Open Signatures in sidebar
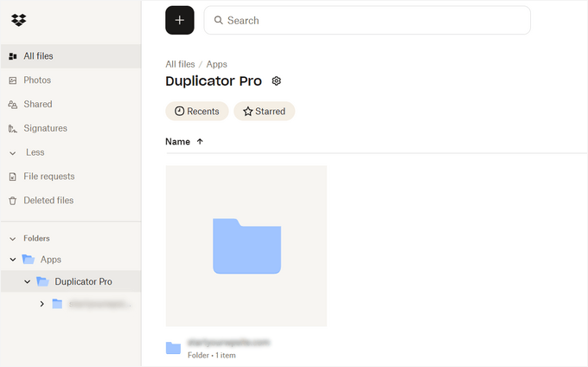588x367 pixels. click(71, 128)
